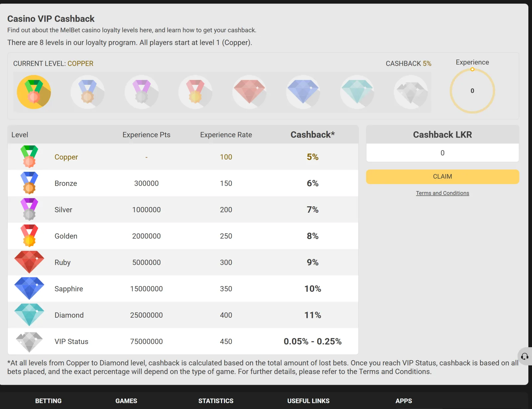
Task: Click the CURRENT LEVEL: COPPER label
Action: point(53,63)
